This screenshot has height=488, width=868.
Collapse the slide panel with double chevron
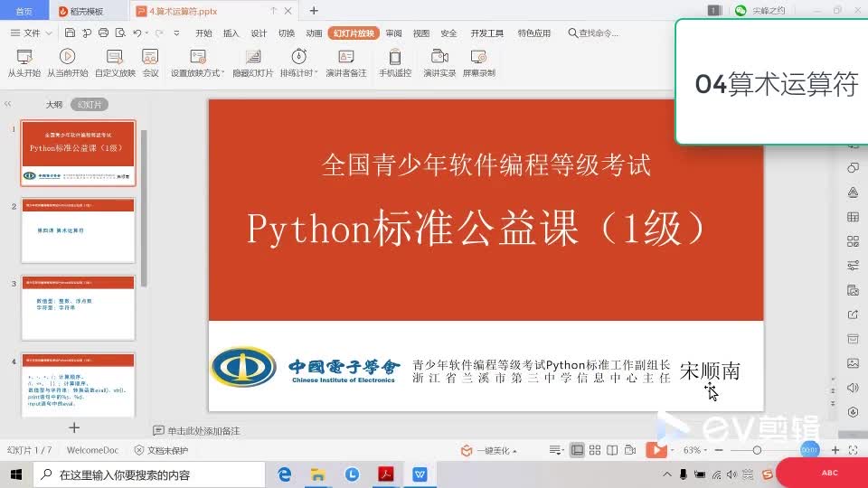click(x=8, y=104)
